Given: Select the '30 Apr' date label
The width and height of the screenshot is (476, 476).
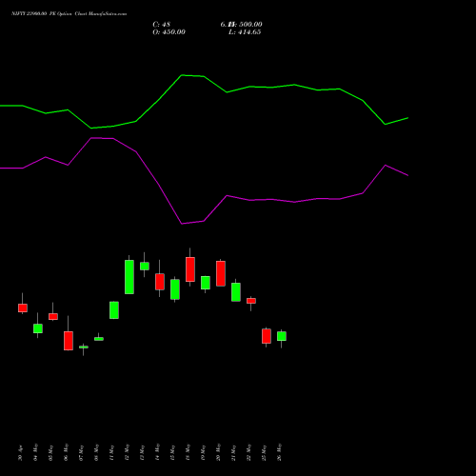Looking at the screenshot, I should [21, 453].
